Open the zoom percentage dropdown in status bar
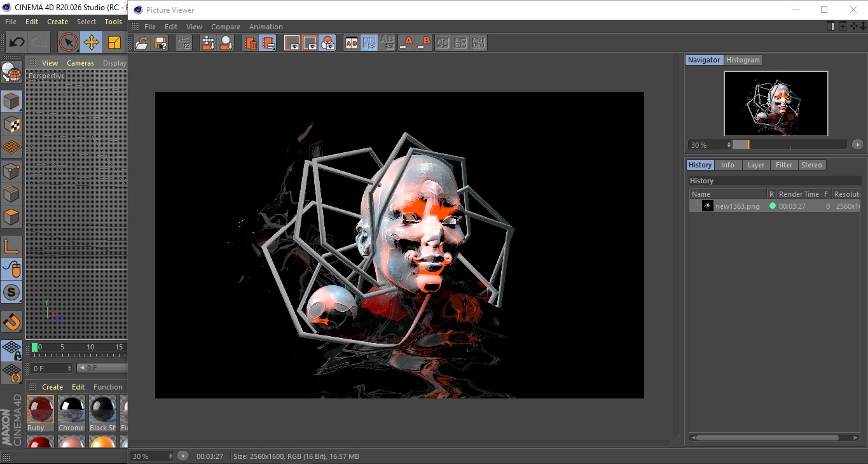Viewport: 868px width, 464px height. (x=152, y=456)
